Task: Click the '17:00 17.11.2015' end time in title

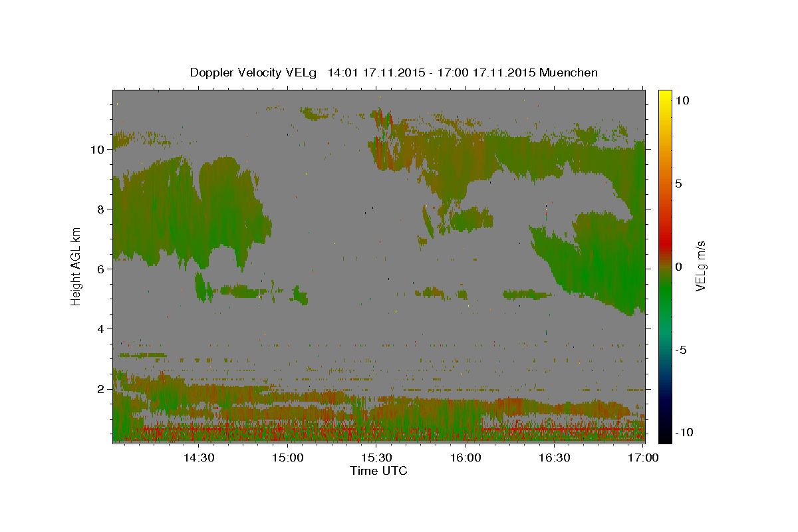Action: pyautogui.click(x=487, y=72)
